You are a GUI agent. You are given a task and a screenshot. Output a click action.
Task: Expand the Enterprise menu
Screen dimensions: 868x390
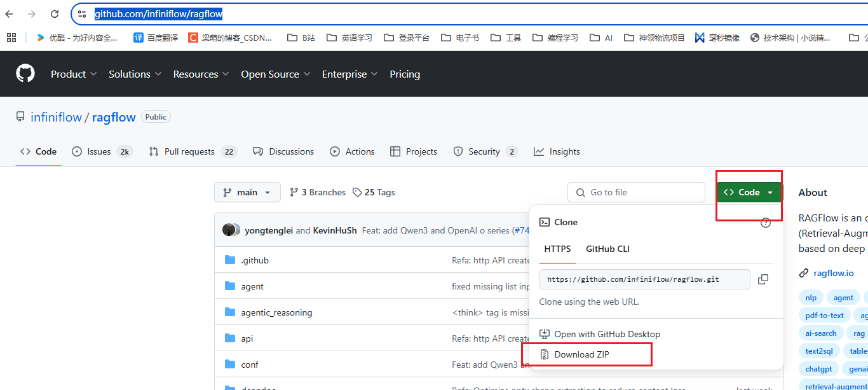tap(350, 74)
